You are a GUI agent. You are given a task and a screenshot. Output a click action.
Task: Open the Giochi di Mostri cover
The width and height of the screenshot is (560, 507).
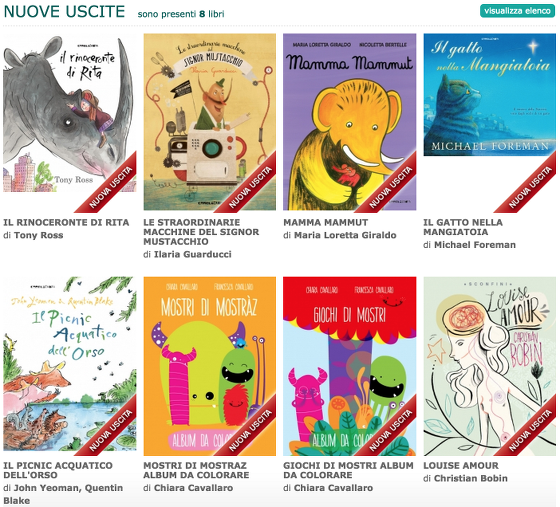[x=350, y=366]
